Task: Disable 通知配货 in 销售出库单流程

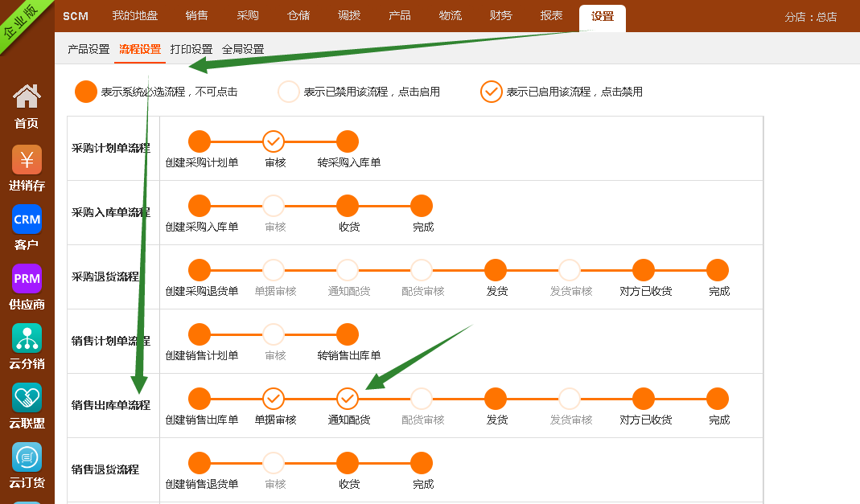Action: pos(348,399)
